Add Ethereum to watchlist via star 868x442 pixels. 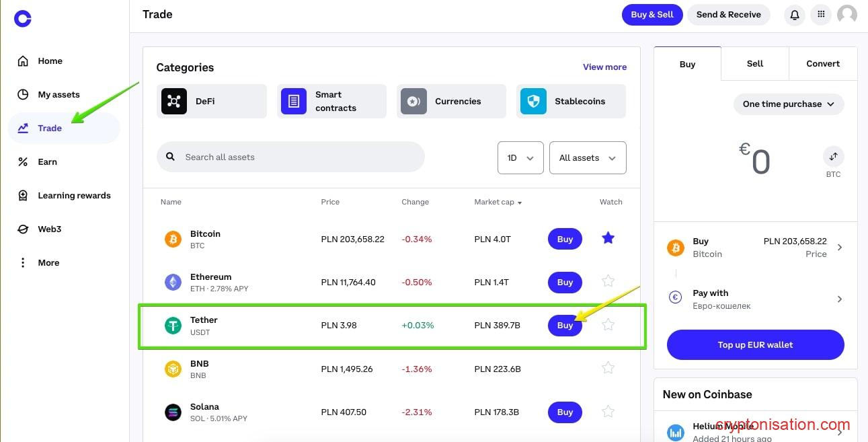point(608,281)
